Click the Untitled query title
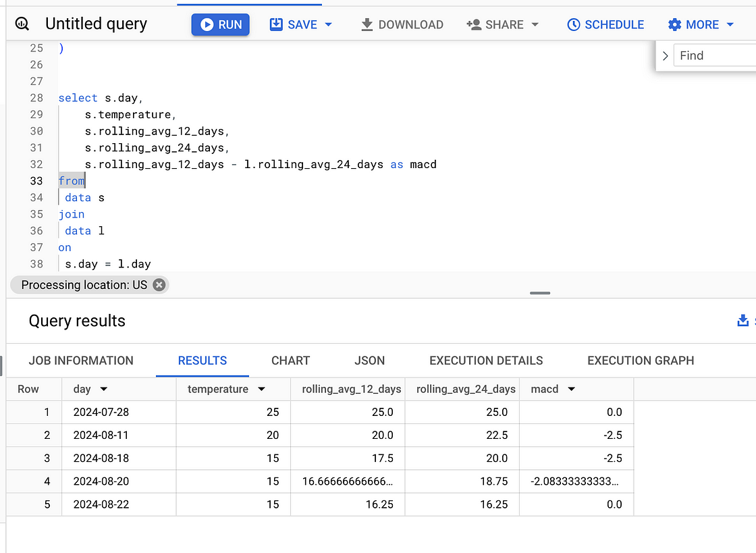 96,24
